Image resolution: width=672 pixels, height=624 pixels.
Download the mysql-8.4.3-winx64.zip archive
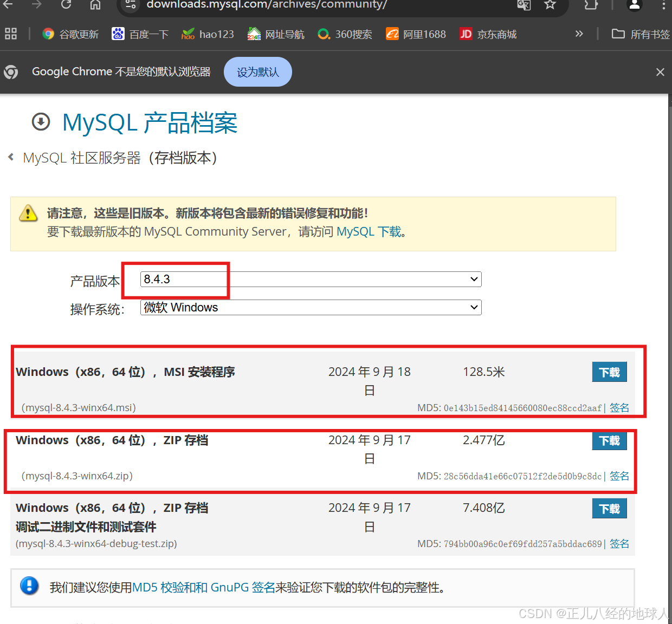609,440
